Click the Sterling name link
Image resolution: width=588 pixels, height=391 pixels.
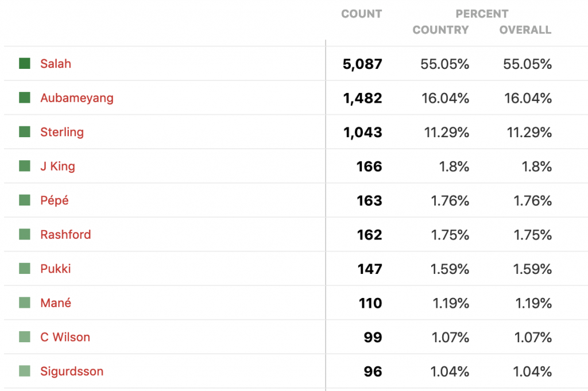point(62,132)
